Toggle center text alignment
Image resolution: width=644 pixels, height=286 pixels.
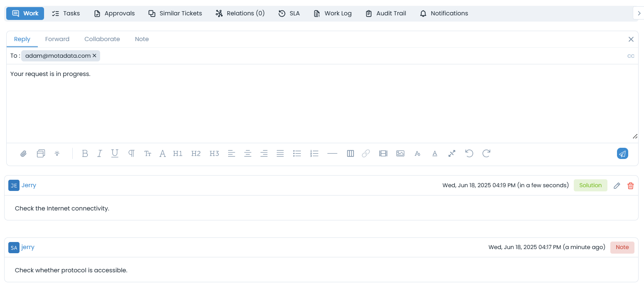click(x=248, y=154)
